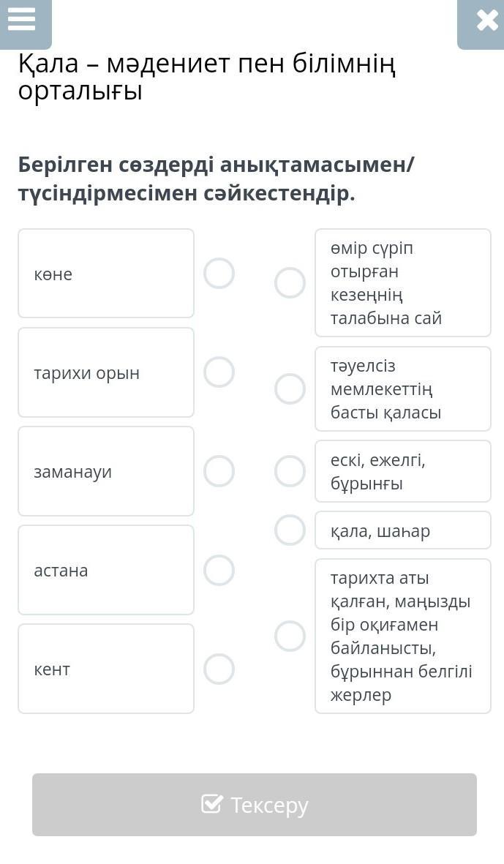Select circle for тарихта аты қалған definition
The width and height of the screenshot is (504, 864).
[x=290, y=636]
